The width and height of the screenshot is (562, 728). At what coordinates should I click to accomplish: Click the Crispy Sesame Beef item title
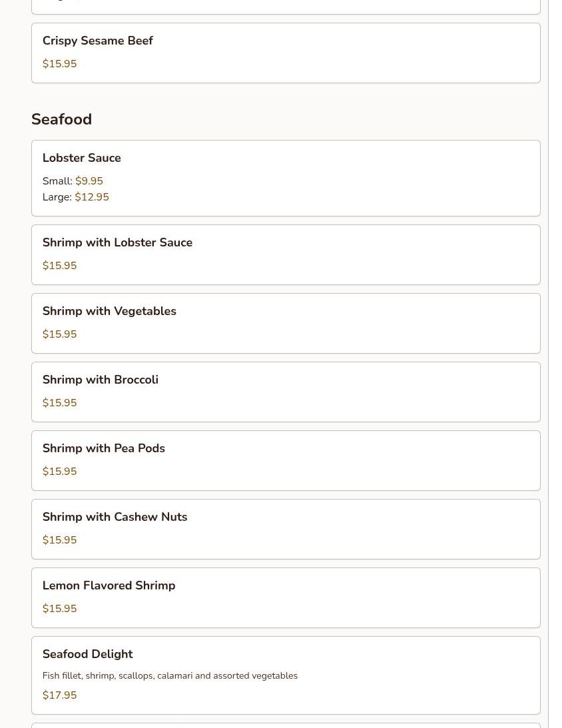(x=97, y=41)
